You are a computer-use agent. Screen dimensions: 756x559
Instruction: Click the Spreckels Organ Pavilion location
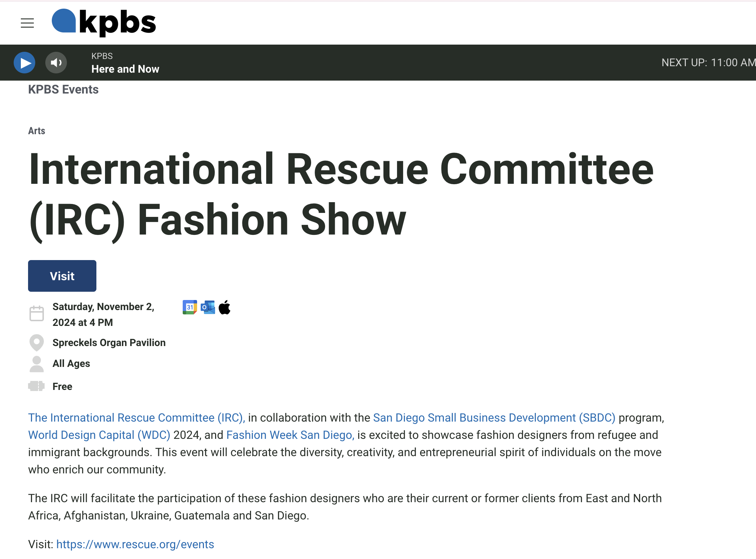[x=109, y=342]
